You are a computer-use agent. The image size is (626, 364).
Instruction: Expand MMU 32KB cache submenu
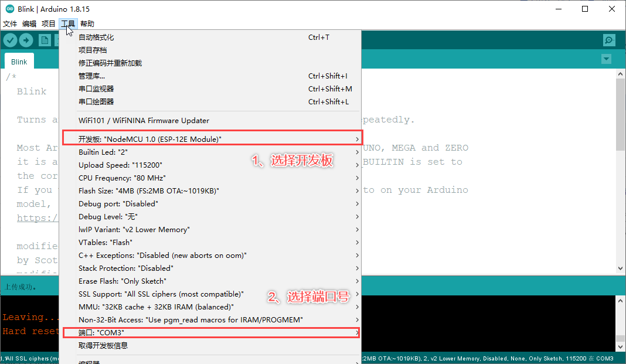(x=210, y=307)
